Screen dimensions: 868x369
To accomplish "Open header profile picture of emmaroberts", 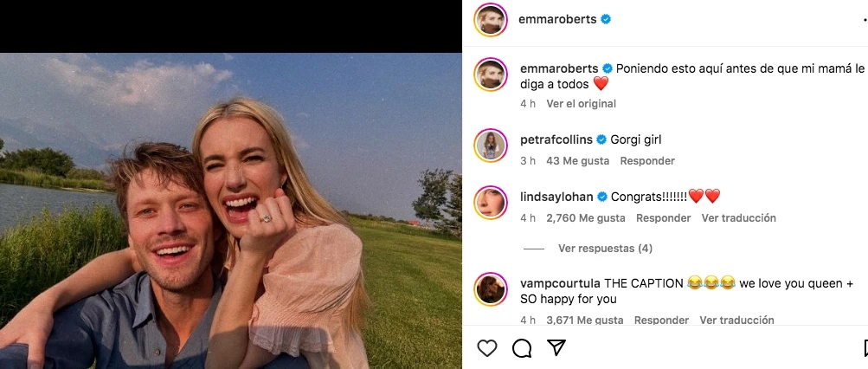I will pyautogui.click(x=491, y=20).
